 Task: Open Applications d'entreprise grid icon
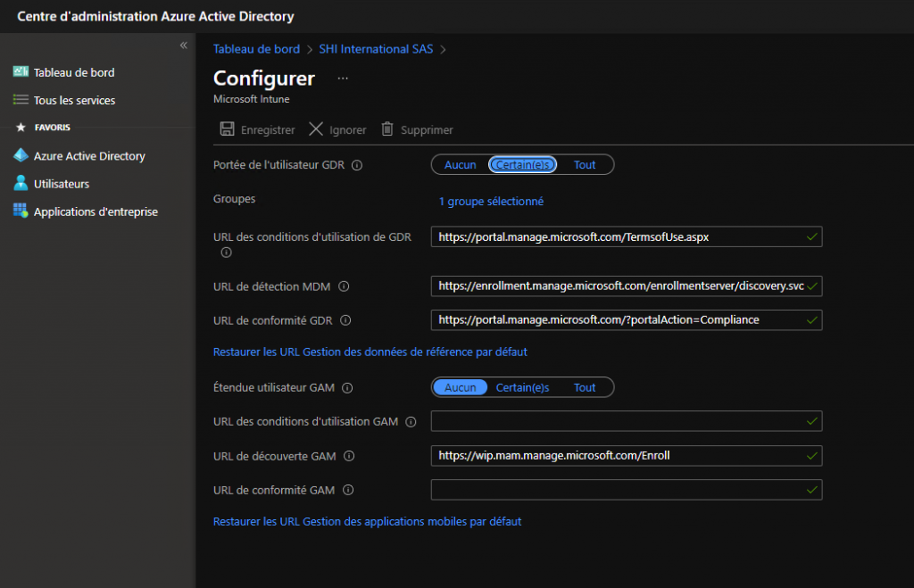[21, 211]
